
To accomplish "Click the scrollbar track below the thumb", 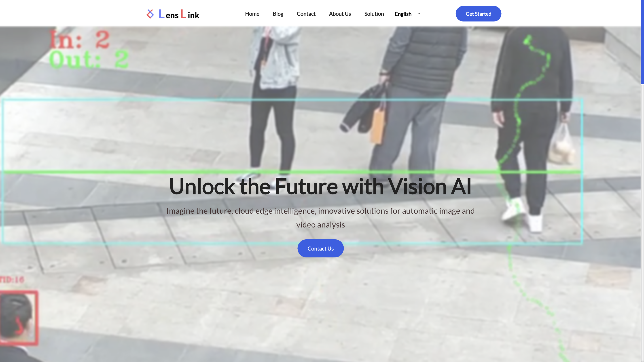I will tap(642, 222).
